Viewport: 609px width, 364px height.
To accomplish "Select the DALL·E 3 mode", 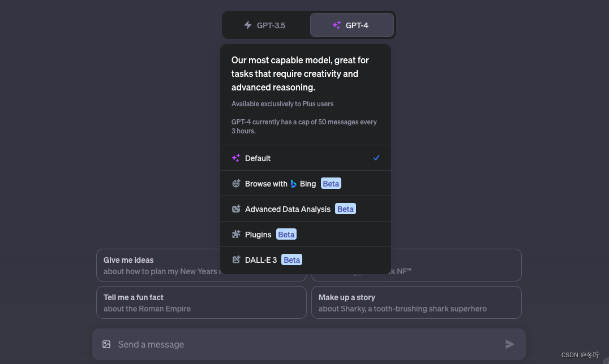I will pyautogui.click(x=306, y=260).
